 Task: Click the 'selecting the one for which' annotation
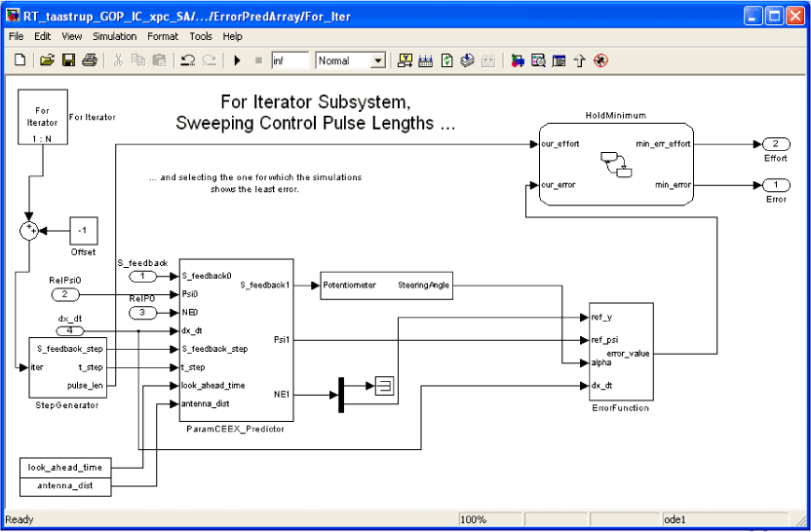coord(255,183)
